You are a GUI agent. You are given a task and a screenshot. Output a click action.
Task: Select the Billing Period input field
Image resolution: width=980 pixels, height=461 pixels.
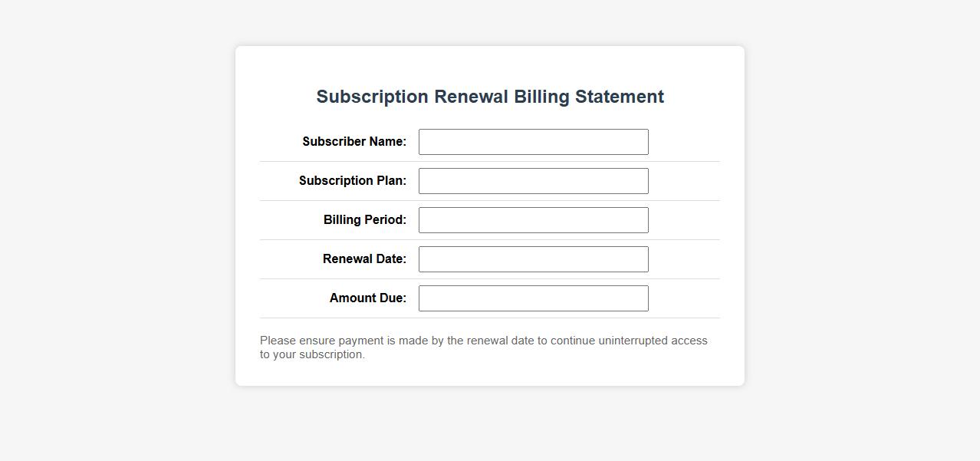[x=533, y=220]
